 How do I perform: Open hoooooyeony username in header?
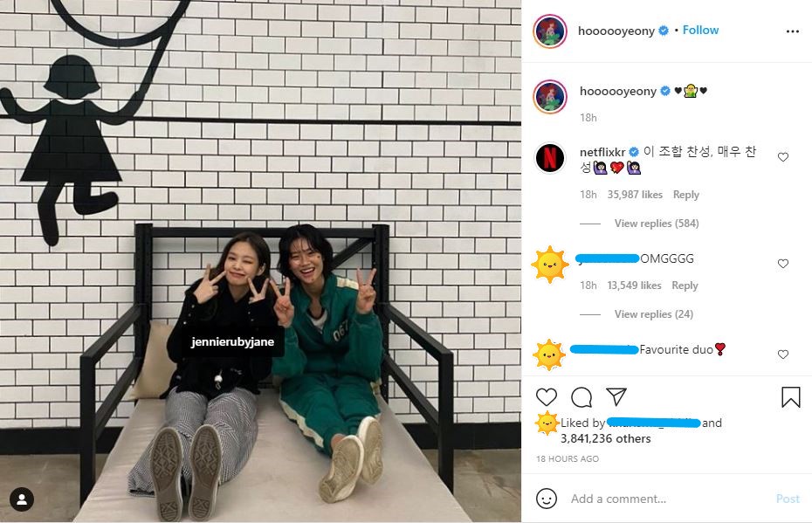[x=616, y=31]
